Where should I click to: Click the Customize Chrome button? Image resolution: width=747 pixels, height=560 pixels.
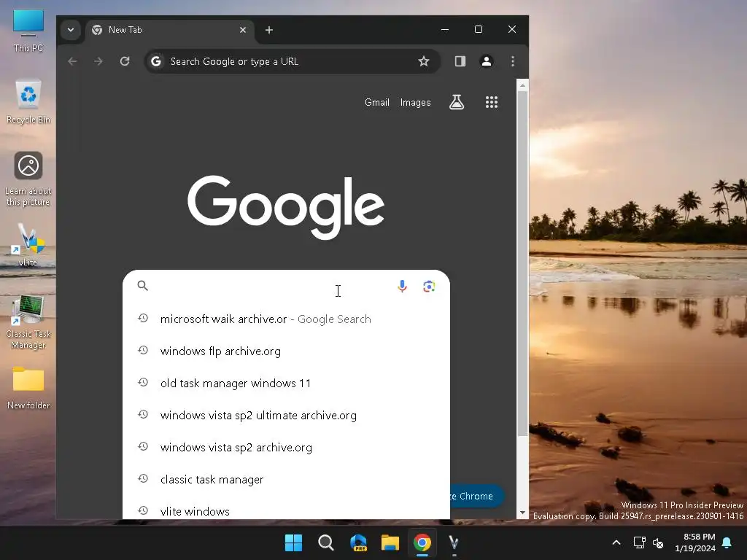[x=477, y=496]
